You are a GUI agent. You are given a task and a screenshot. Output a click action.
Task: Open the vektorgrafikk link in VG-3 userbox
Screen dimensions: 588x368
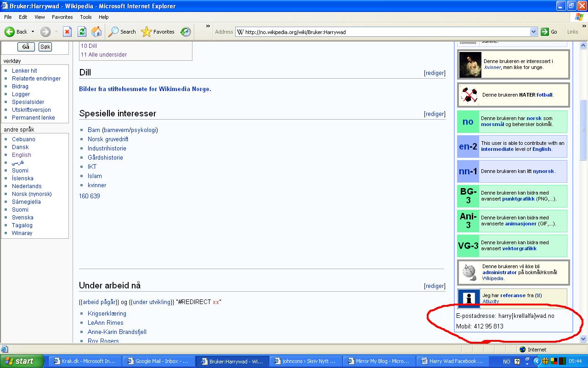coord(519,249)
